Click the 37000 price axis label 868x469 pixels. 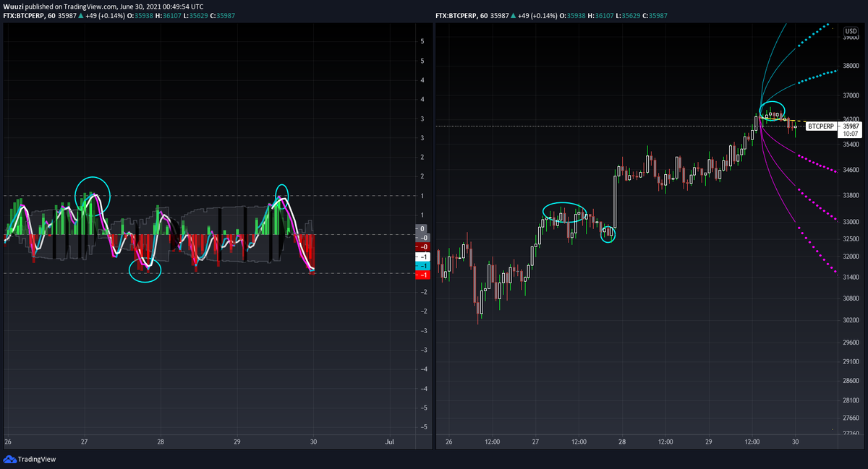pyautogui.click(x=851, y=95)
